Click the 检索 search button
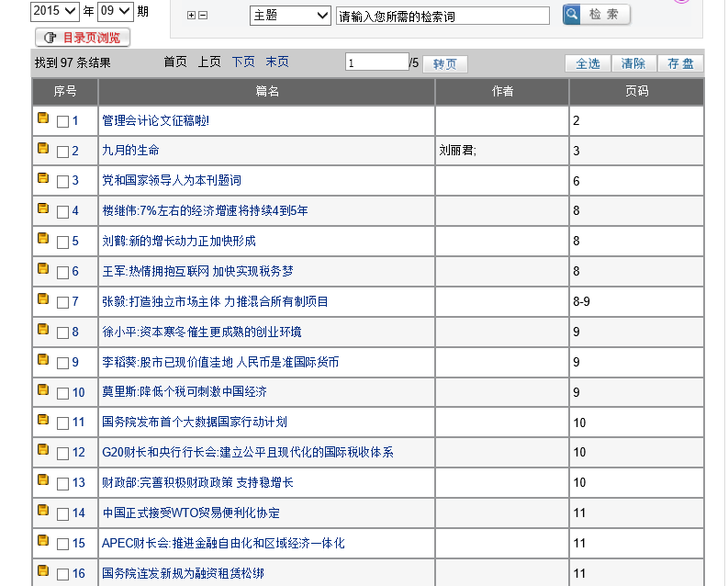Image resolution: width=728 pixels, height=586 pixels. pyautogui.click(x=597, y=15)
